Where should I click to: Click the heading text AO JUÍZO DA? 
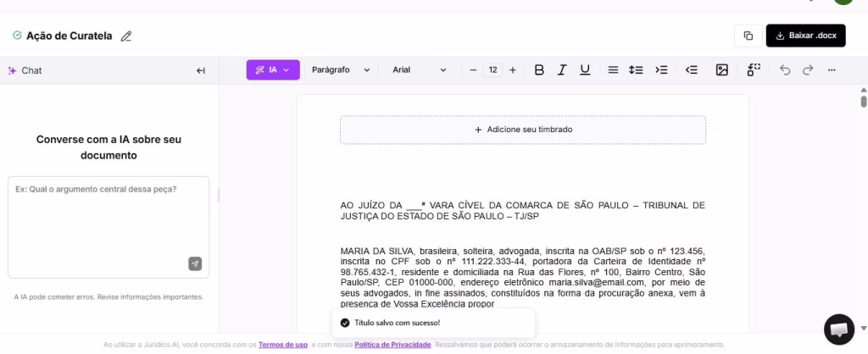(371, 206)
